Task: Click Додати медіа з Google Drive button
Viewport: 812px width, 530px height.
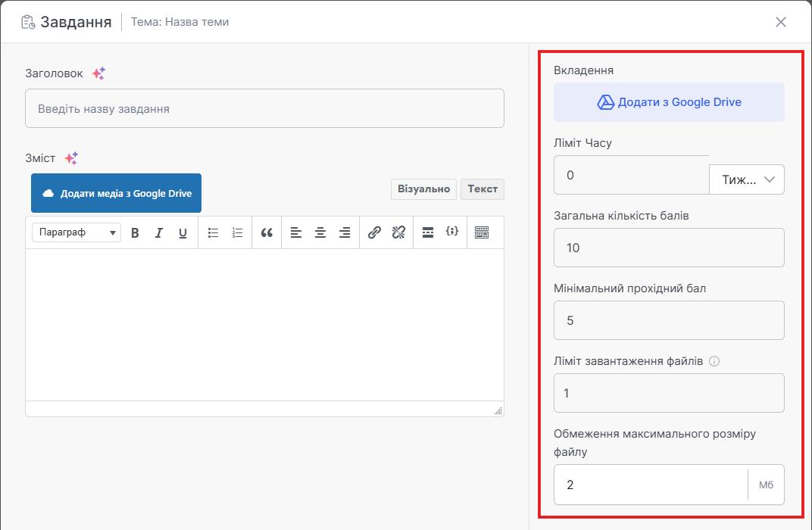Action: pyautogui.click(x=116, y=193)
